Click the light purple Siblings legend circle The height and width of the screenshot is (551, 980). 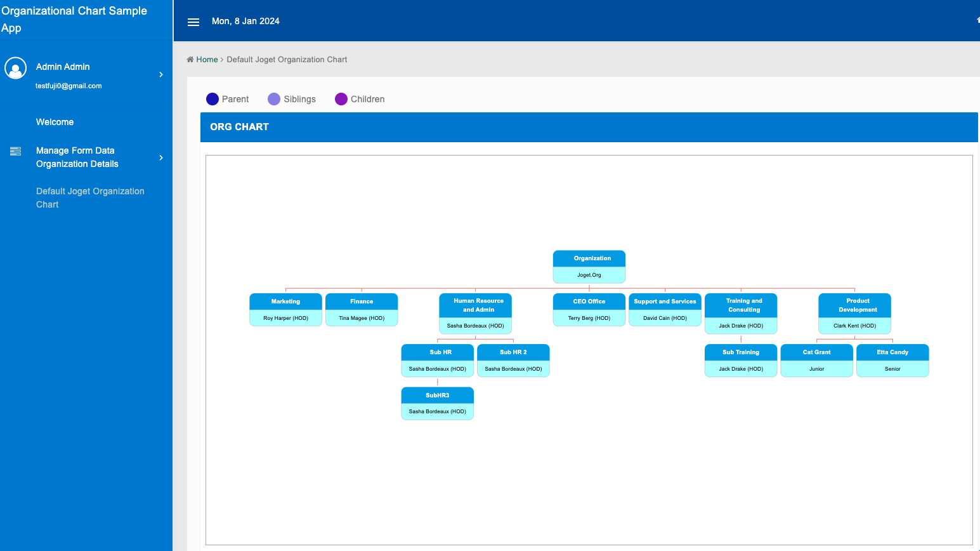[x=274, y=99]
